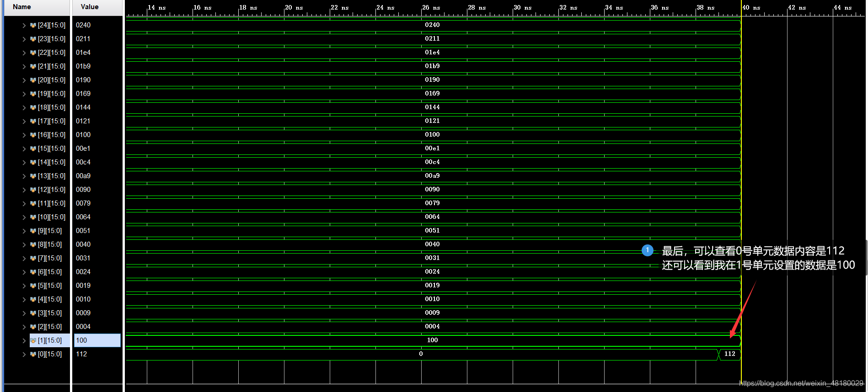Expand the [12][15:0] signal row

click(24, 190)
